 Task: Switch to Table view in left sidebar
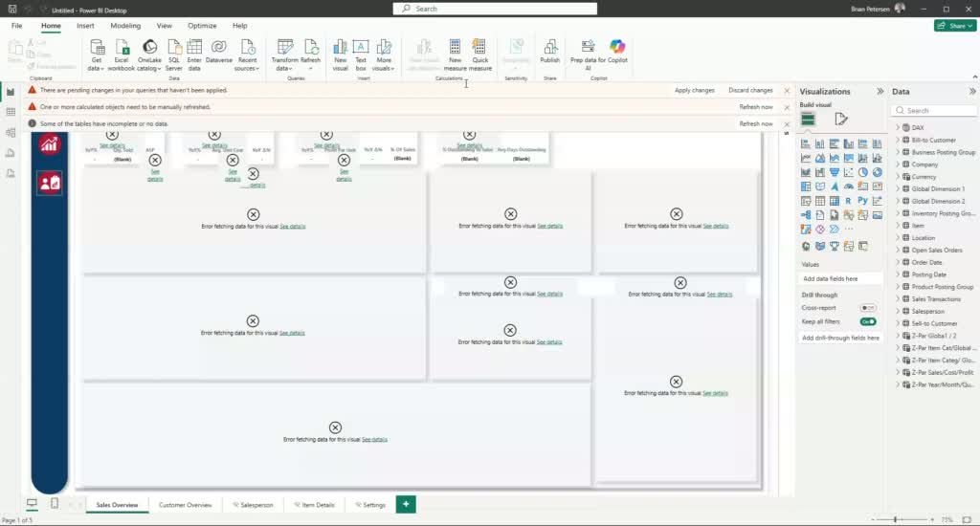point(11,112)
